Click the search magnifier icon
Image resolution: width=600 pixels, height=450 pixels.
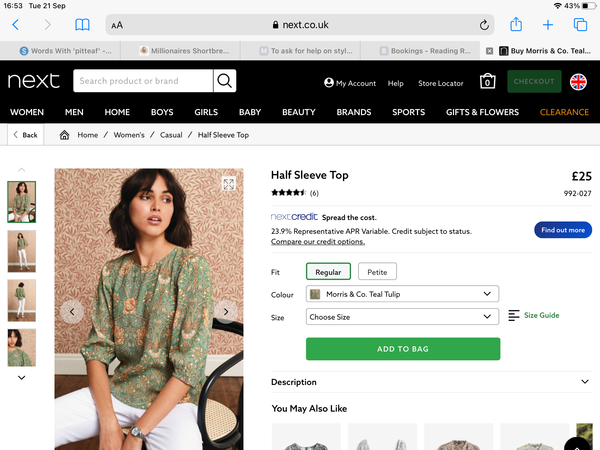225,81
